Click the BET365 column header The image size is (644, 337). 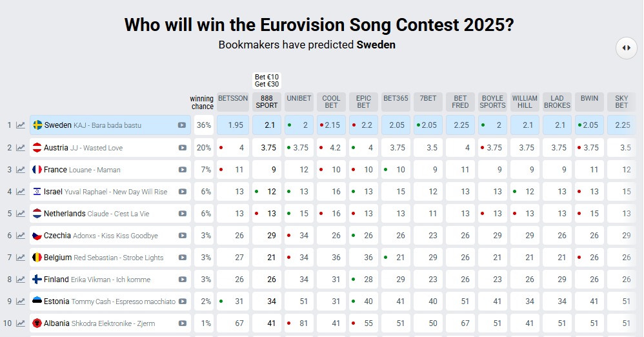[396, 99]
